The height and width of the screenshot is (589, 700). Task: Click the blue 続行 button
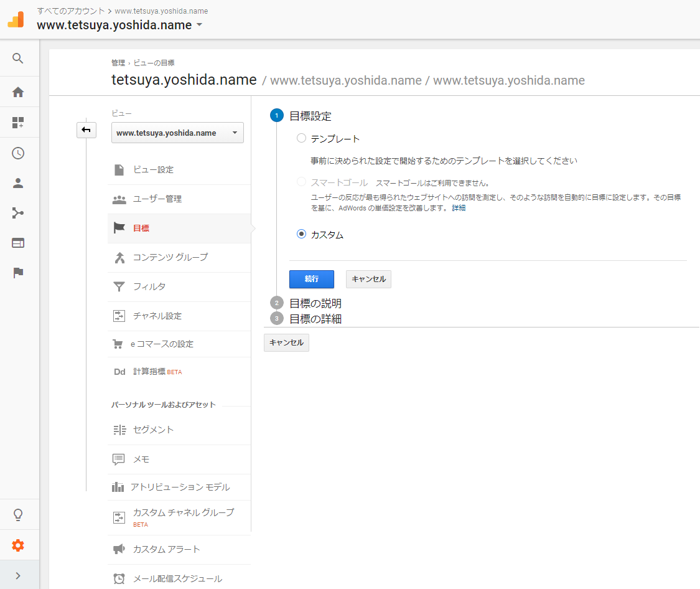311,279
